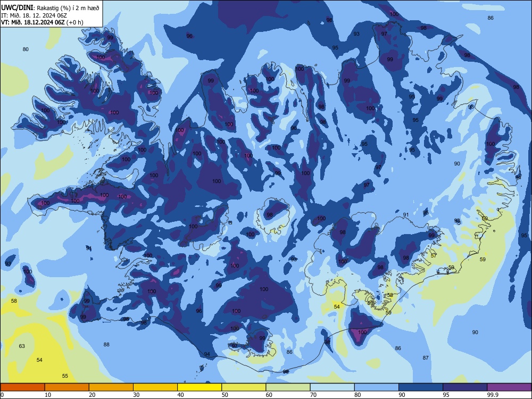
Task: Click the title text 'UWC/DINI: Rakastig (%) í 2 m hæð'
Action: coord(50,7)
